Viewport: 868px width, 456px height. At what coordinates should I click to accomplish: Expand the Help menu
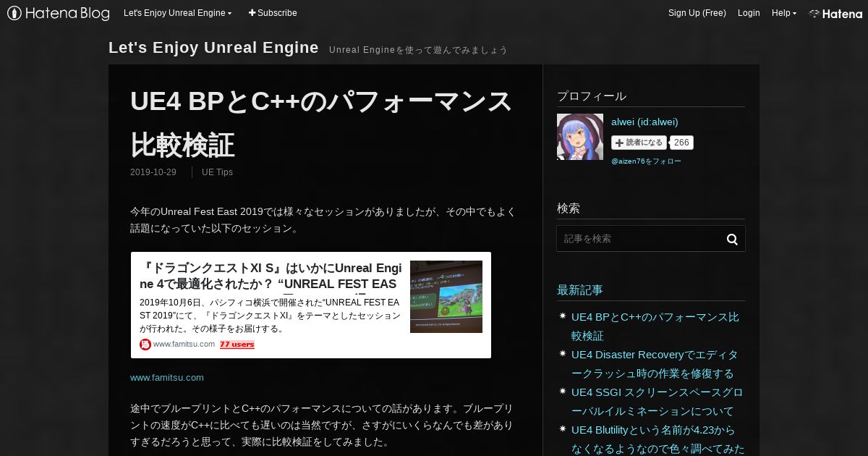pyautogui.click(x=784, y=13)
